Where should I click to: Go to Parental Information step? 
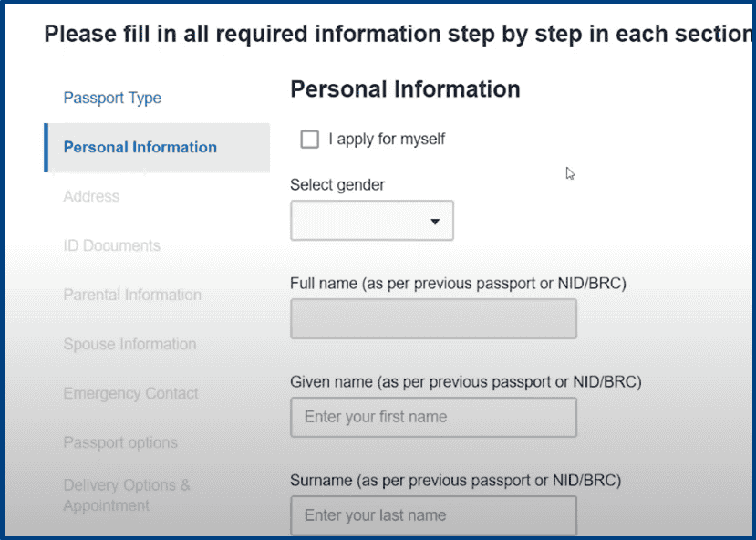(131, 295)
